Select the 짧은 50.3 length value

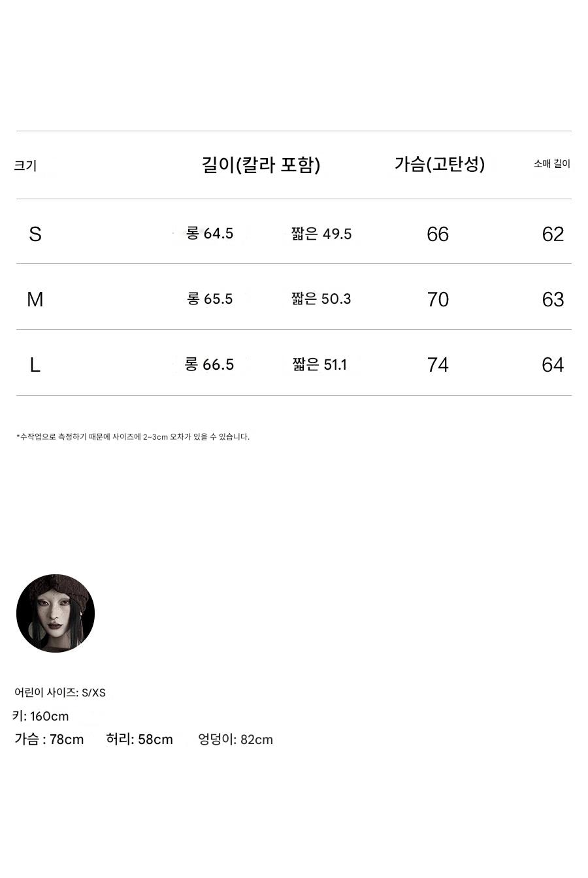321,299
